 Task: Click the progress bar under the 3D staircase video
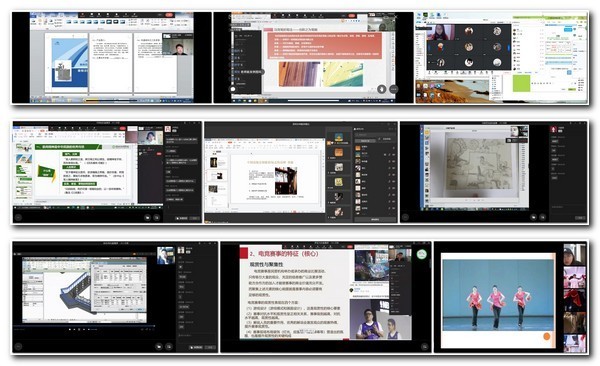pyautogui.click(x=84, y=326)
